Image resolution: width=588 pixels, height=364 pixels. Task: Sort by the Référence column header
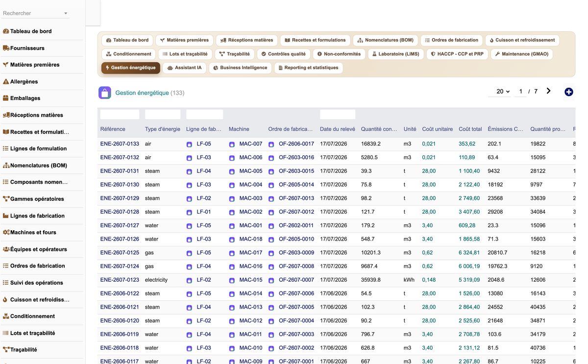coord(113,129)
